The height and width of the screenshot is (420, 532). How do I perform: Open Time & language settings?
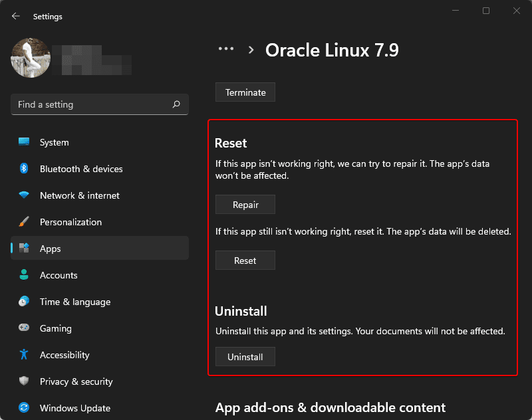(74, 302)
